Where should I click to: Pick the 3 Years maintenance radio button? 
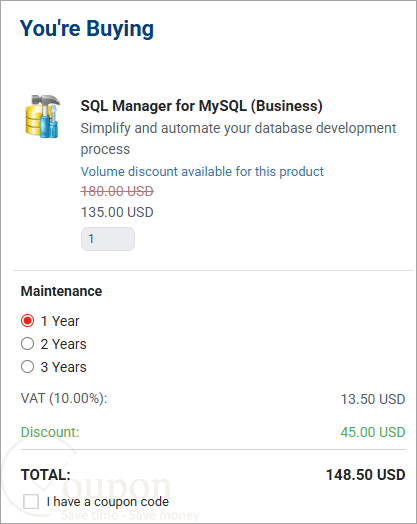click(x=27, y=367)
